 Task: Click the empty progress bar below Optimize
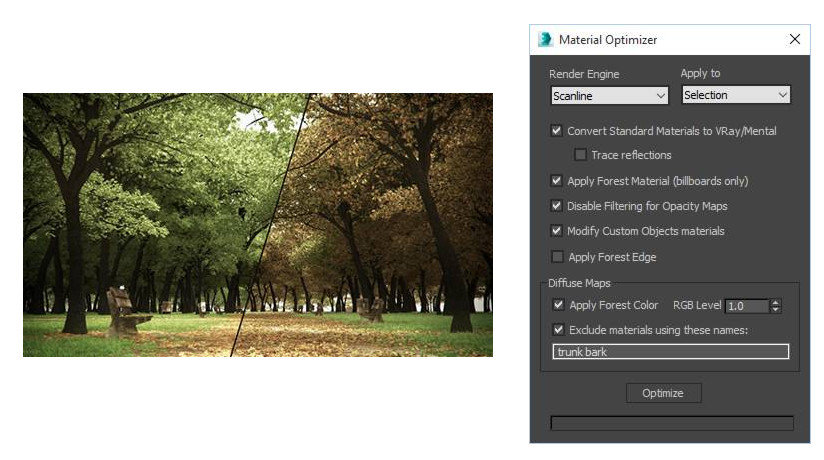671,423
